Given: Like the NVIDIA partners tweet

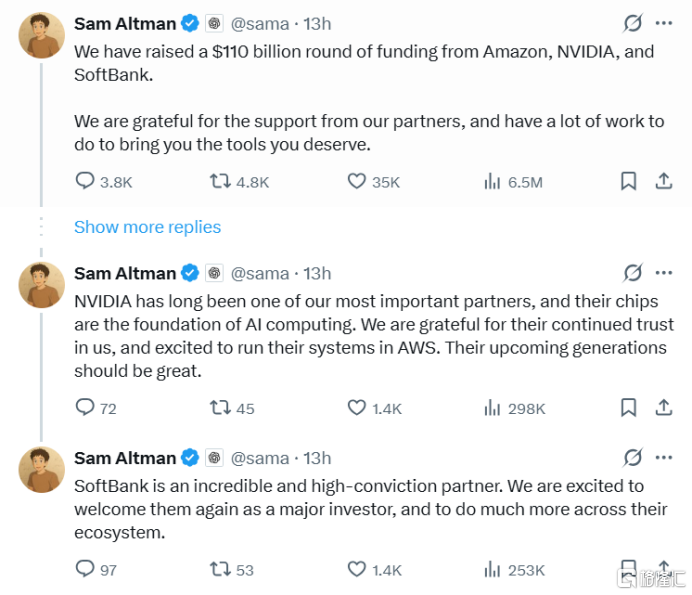Looking at the screenshot, I should (x=357, y=407).
